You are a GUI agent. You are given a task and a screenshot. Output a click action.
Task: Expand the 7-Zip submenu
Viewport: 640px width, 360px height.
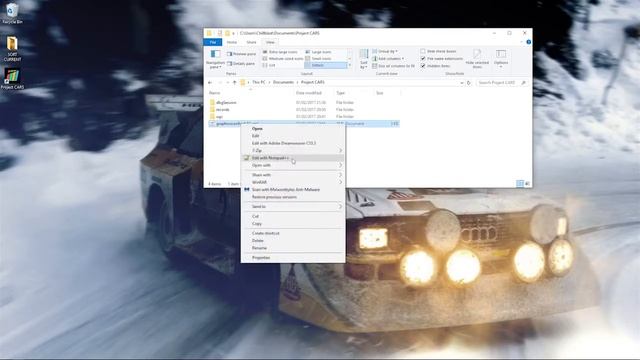(x=293, y=151)
